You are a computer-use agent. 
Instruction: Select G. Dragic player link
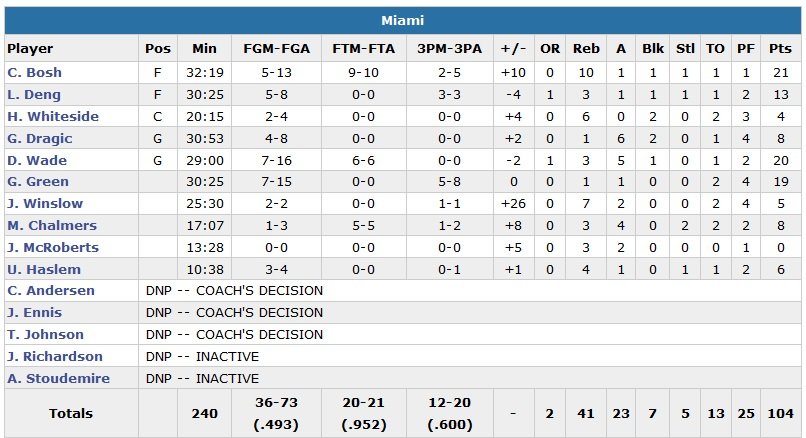[40, 139]
